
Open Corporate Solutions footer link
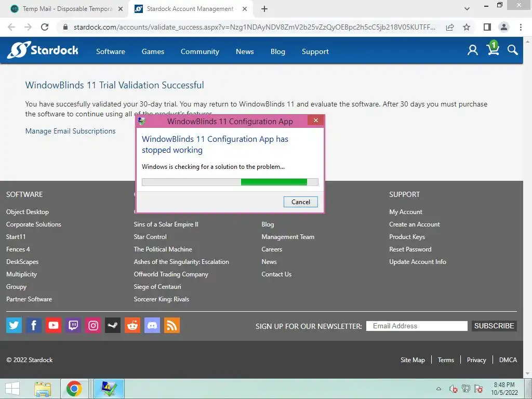(34, 224)
